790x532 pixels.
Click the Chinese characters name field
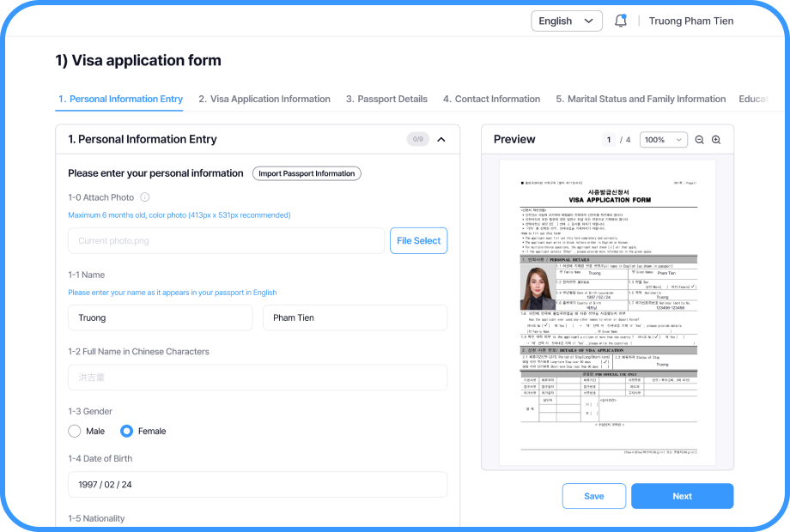tap(258, 378)
